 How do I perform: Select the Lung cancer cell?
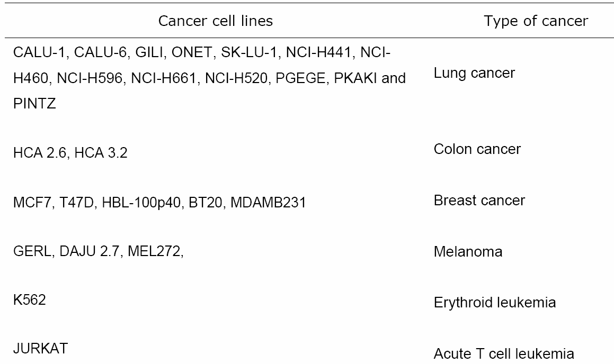point(474,73)
